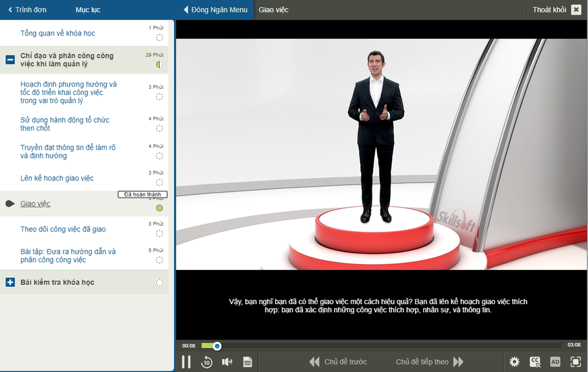Click the video progress slider handle
Viewport: 588px width, 372px height.
[x=217, y=346]
